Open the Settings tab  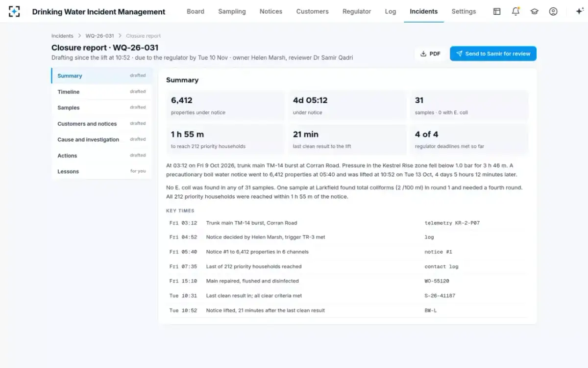[x=464, y=11]
